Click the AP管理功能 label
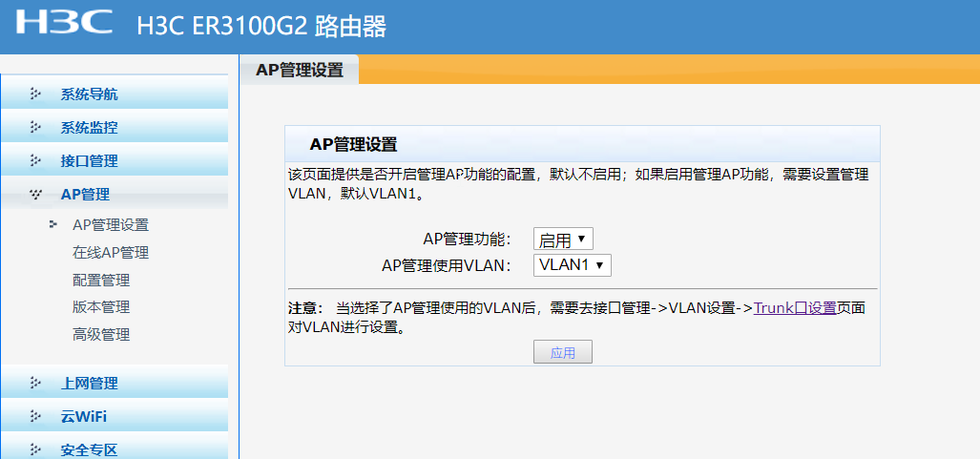Image resolution: width=980 pixels, height=459 pixels. [467, 239]
